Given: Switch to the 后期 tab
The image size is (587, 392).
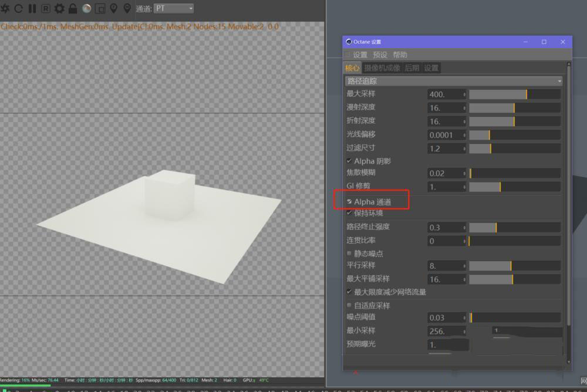Looking at the screenshot, I should 412,67.
